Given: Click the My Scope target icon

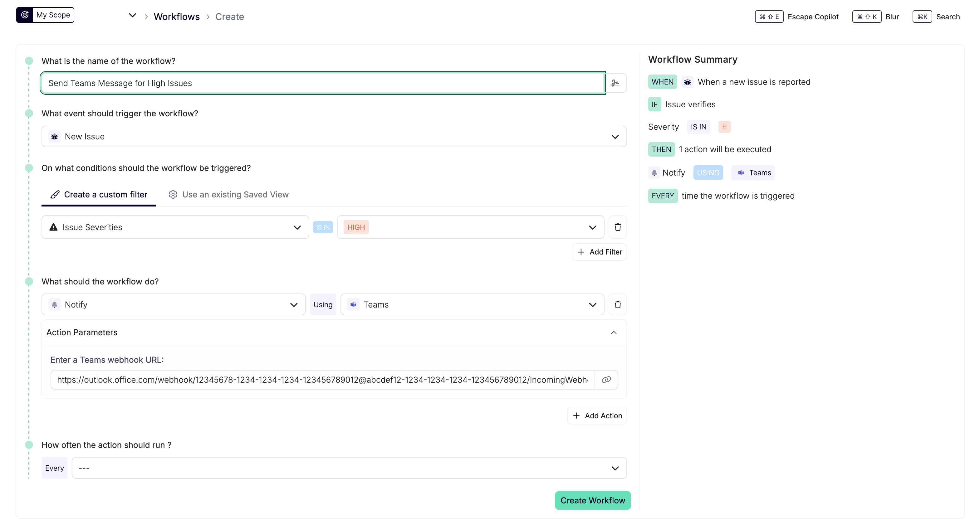Looking at the screenshot, I should (x=25, y=15).
